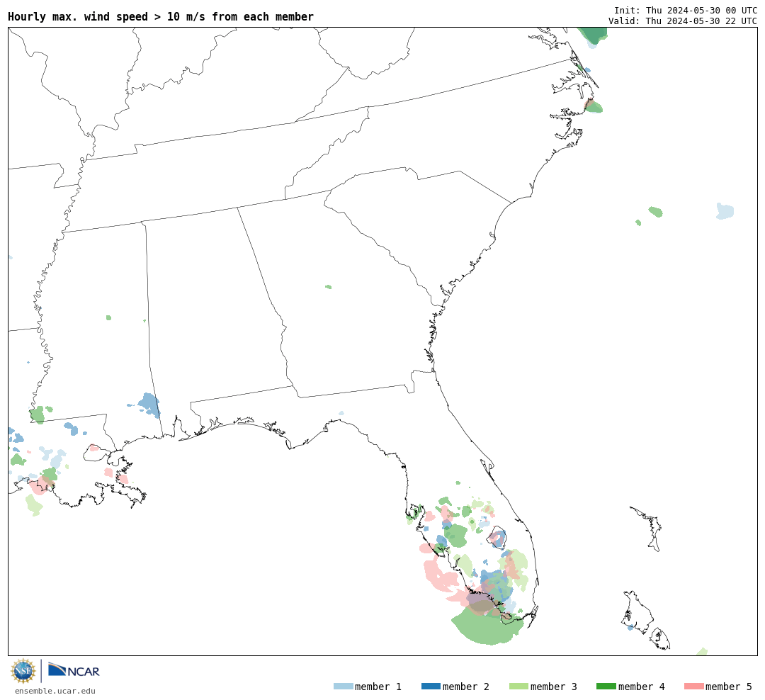Click the NCAR logo

pos(74,670)
